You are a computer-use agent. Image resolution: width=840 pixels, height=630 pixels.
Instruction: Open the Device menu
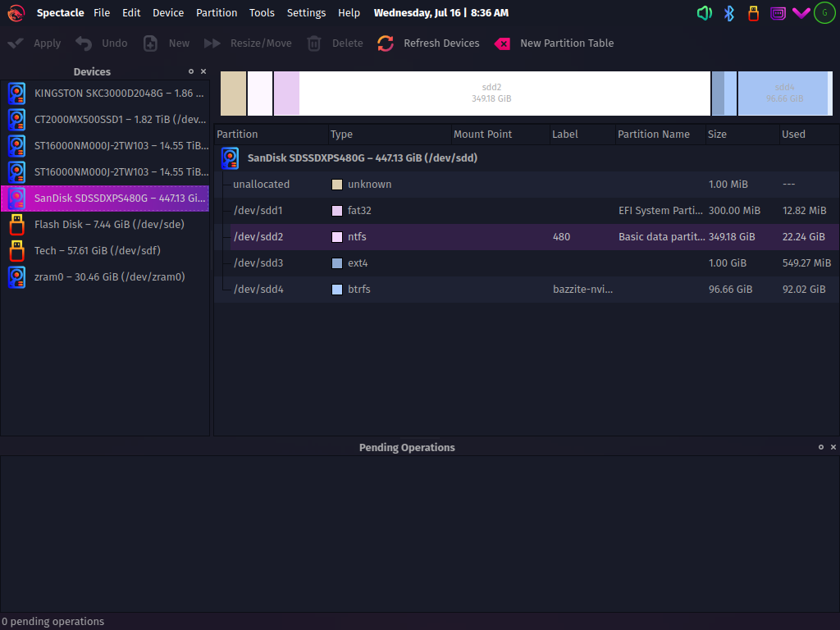click(168, 13)
